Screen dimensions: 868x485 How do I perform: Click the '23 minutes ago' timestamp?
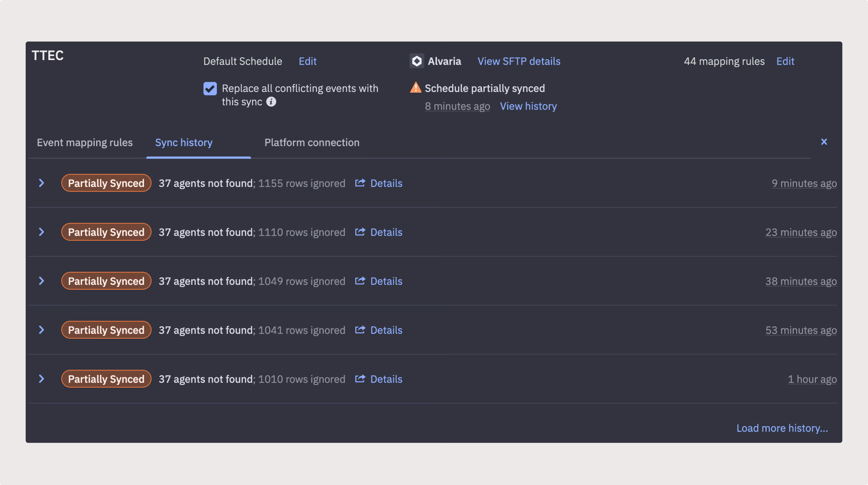pos(801,232)
